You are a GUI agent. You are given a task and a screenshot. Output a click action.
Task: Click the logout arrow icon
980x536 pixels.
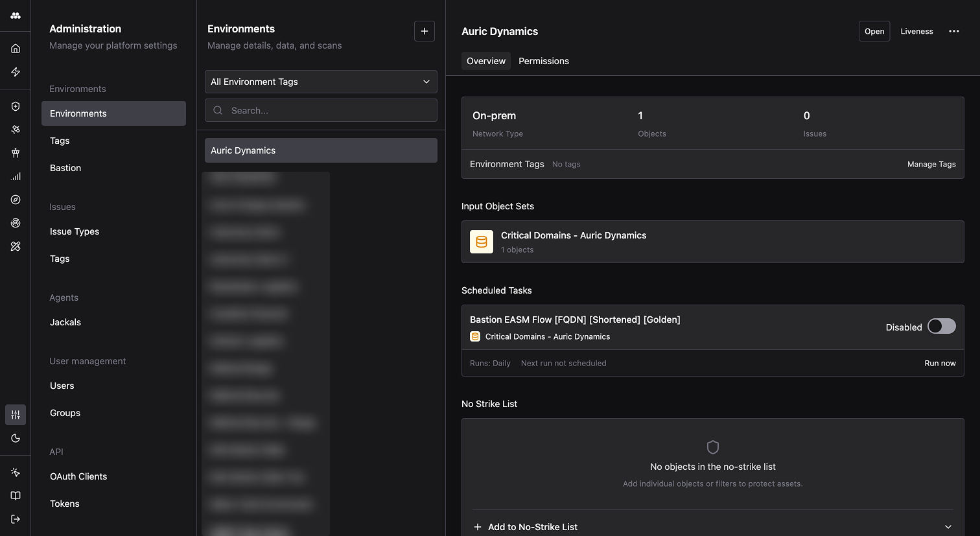coord(16,519)
